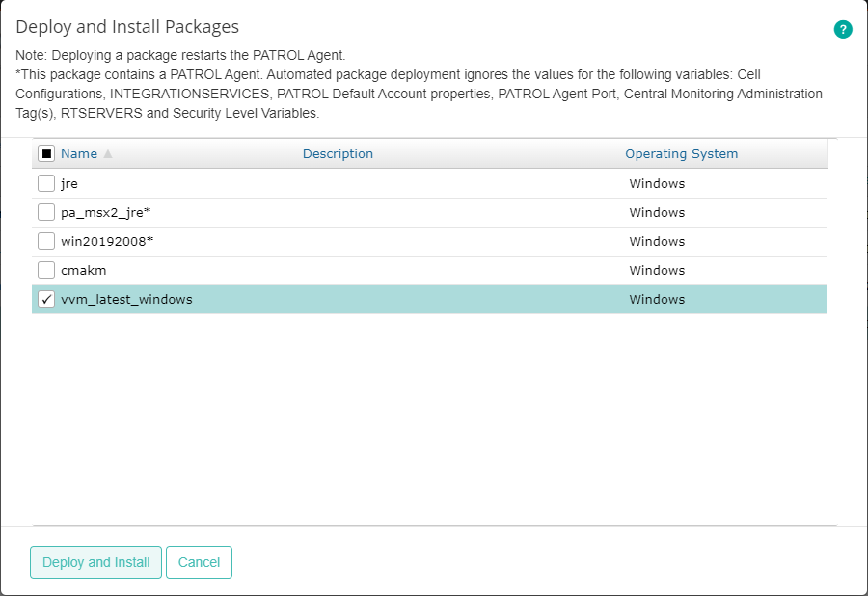Click the sort arrow next to Name
The width and height of the screenshot is (868, 596).
coord(107,153)
